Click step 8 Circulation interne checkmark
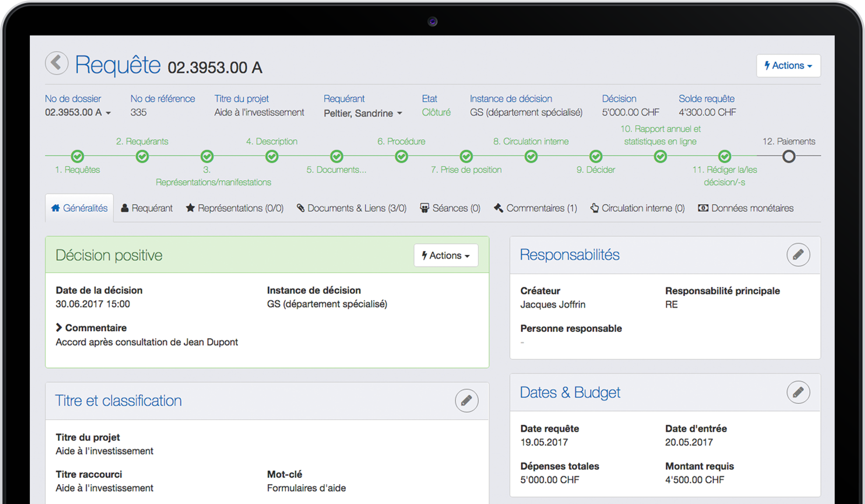Image resolution: width=865 pixels, height=504 pixels. 531,156
